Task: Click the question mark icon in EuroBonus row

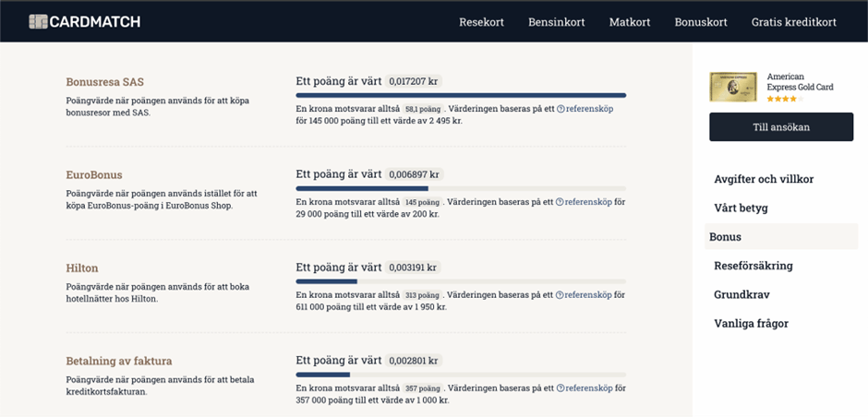Action: (561, 202)
